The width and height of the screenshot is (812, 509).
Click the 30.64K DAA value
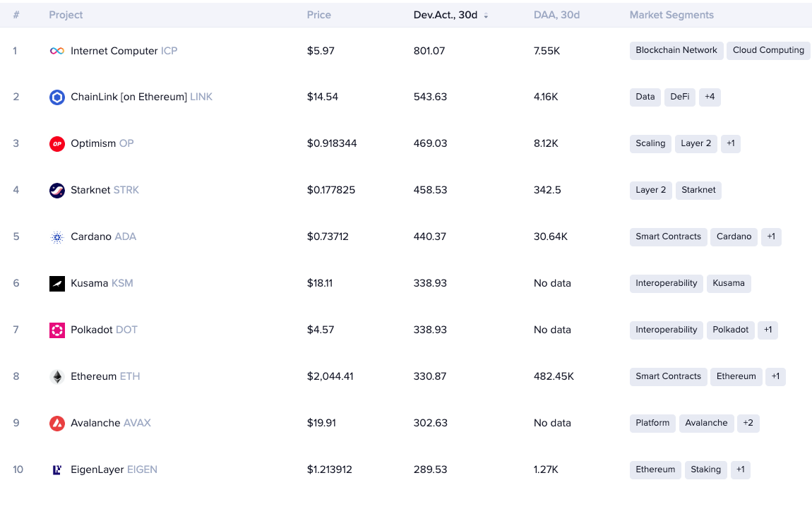(x=551, y=236)
